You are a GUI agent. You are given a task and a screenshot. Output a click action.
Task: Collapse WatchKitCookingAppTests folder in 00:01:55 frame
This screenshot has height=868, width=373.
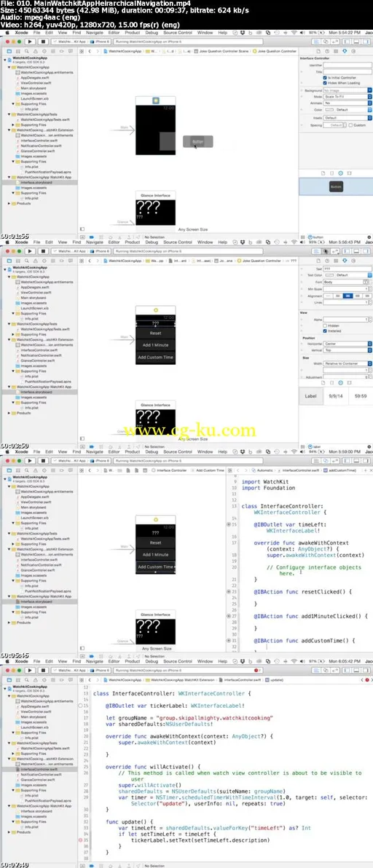coord(9,114)
